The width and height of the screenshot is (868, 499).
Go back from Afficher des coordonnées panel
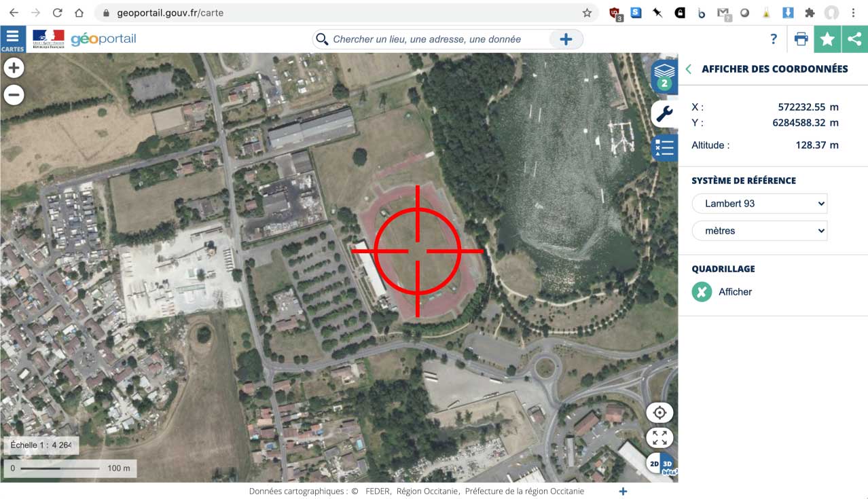pyautogui.click(x=689, y=69)
